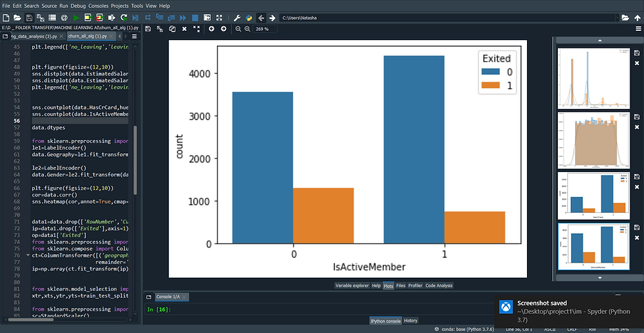Close the churn_all_alg (1).py tab
The height and width of the screenshot is (333, 644).
(x=111, y=37)
